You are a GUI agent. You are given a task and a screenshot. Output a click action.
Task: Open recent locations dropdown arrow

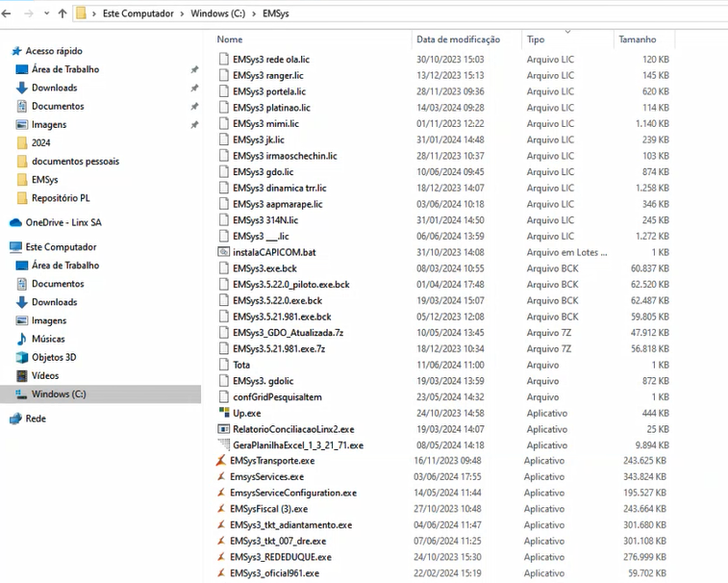pos(46,13)
